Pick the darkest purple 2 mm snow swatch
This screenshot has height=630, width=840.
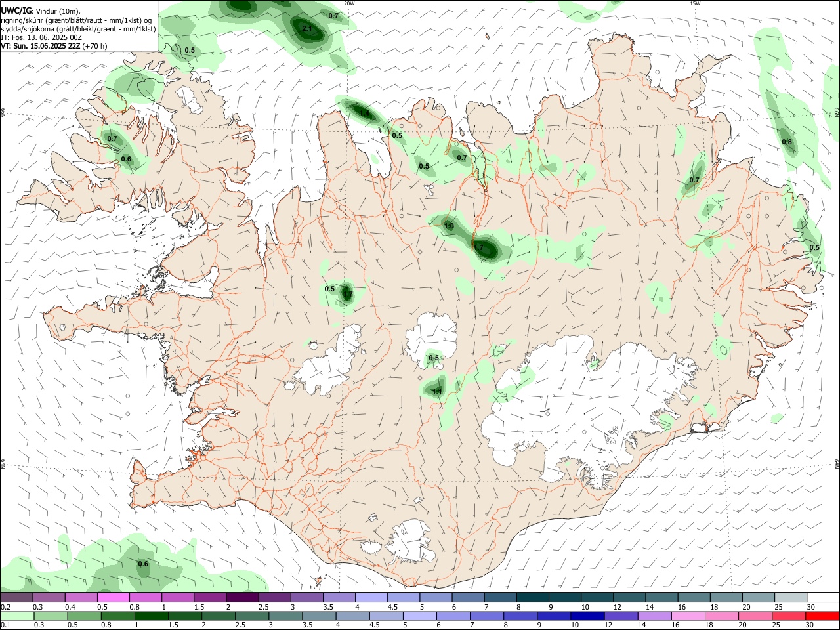tap(242, 598)
